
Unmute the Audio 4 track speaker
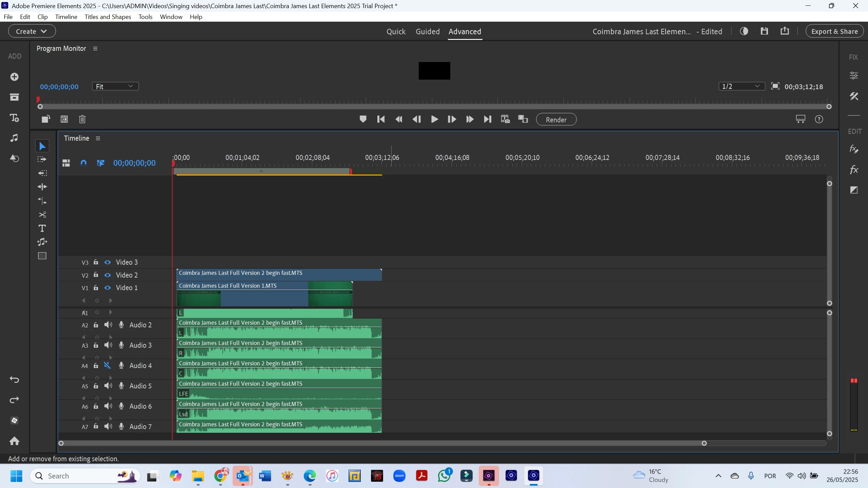tap(107, 366)
